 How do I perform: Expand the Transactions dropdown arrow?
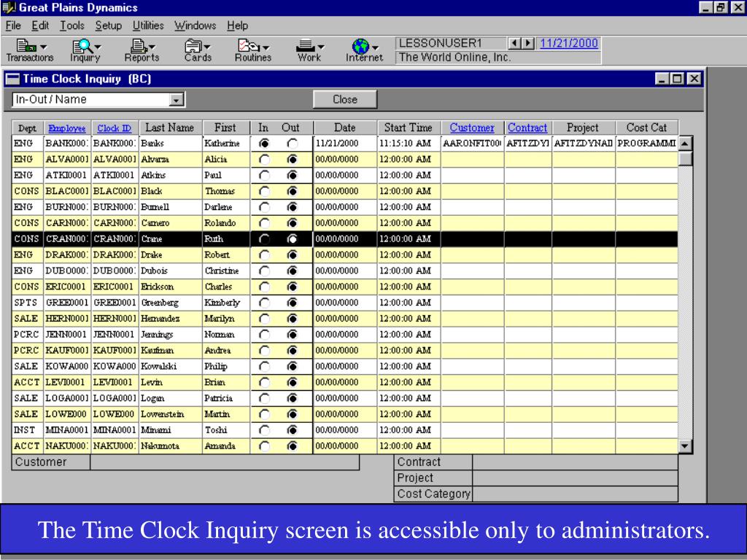coord(43,47)
